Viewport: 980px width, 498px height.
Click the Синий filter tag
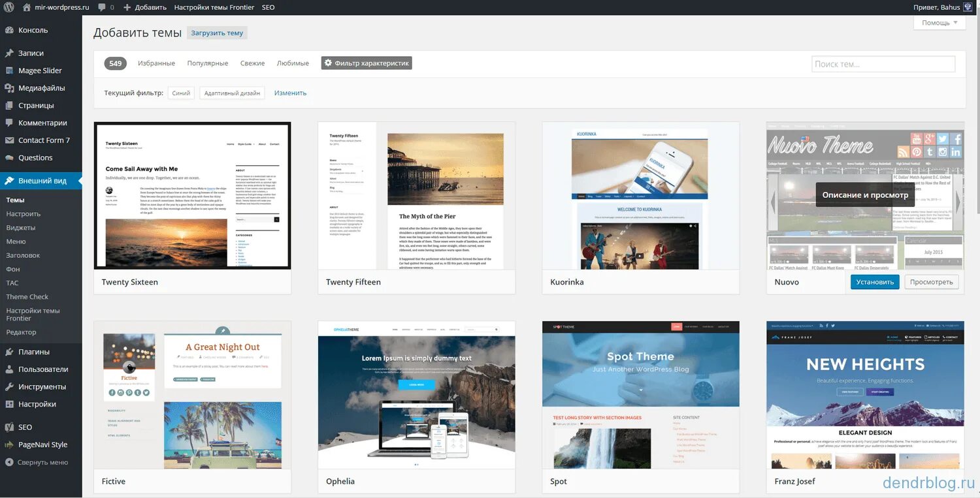tap(181, 93)
